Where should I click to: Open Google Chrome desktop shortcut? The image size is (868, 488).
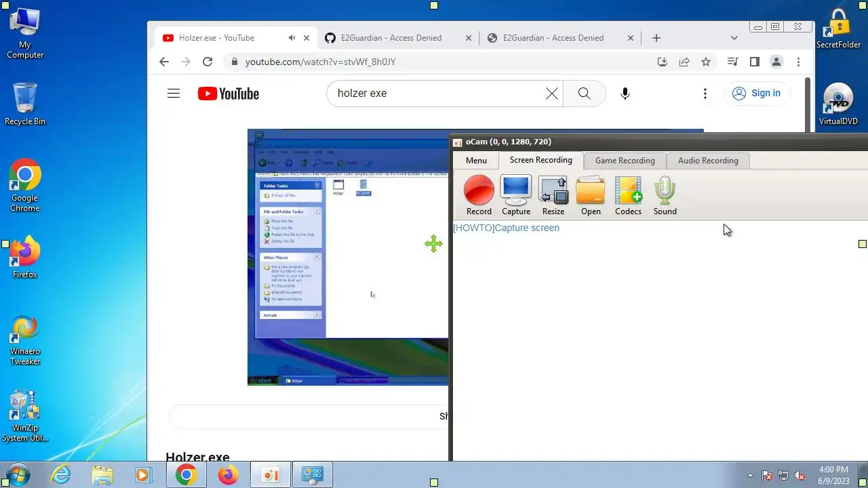[25, 186]
